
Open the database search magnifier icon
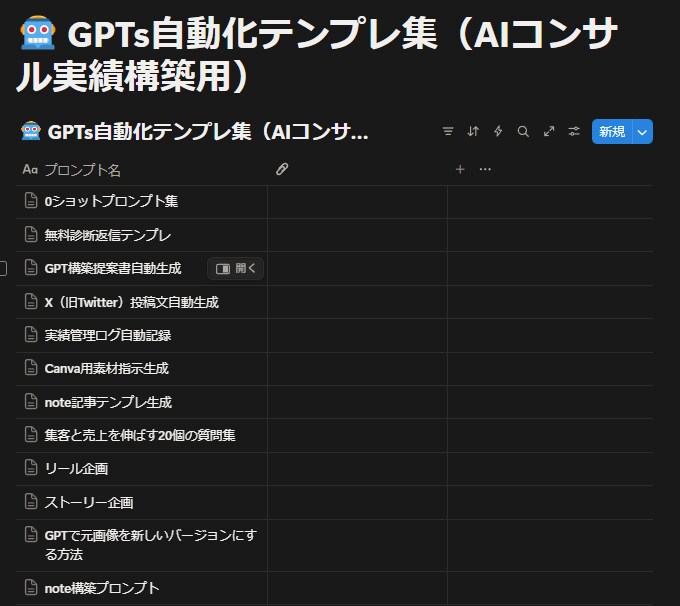point(523,131)
